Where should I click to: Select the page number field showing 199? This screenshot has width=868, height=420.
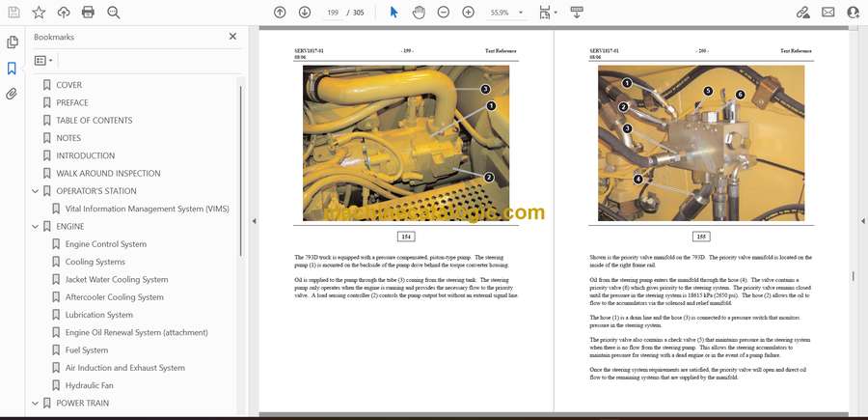[333, 13]
